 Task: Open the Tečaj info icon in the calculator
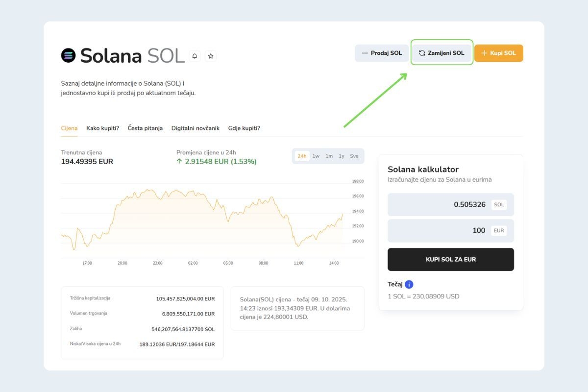tap(408, 284)
